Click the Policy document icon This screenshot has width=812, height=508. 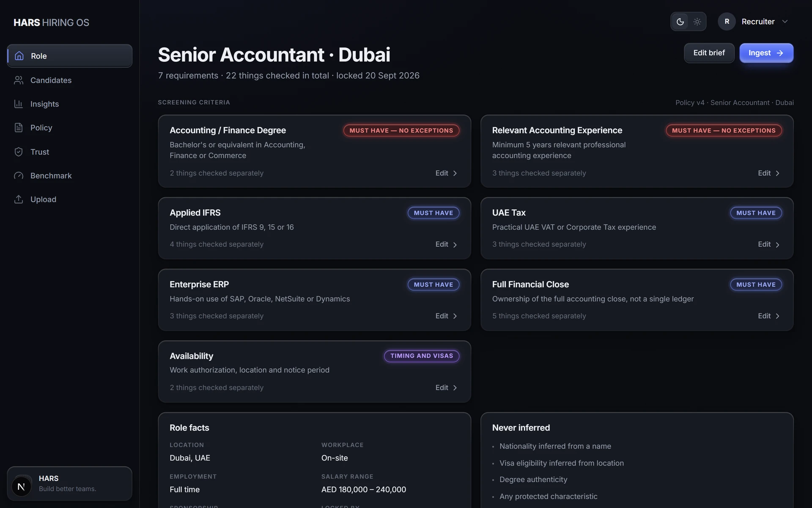coord(19,127)
